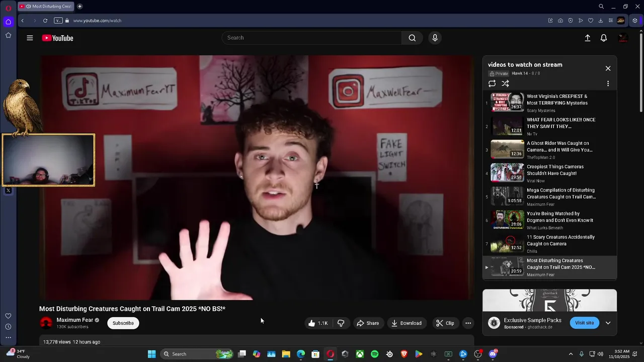The height and width of the screenshot is (362, 644).
Task: Click the YouTube search magnifier button
Action: click(x=412, y=38)
